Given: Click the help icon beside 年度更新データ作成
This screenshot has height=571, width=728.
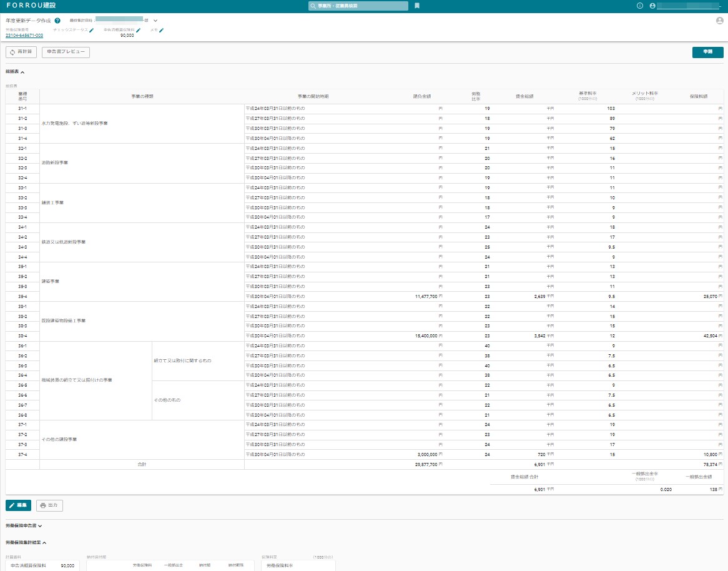Looking at the screenshot, I should click(57, 21).
